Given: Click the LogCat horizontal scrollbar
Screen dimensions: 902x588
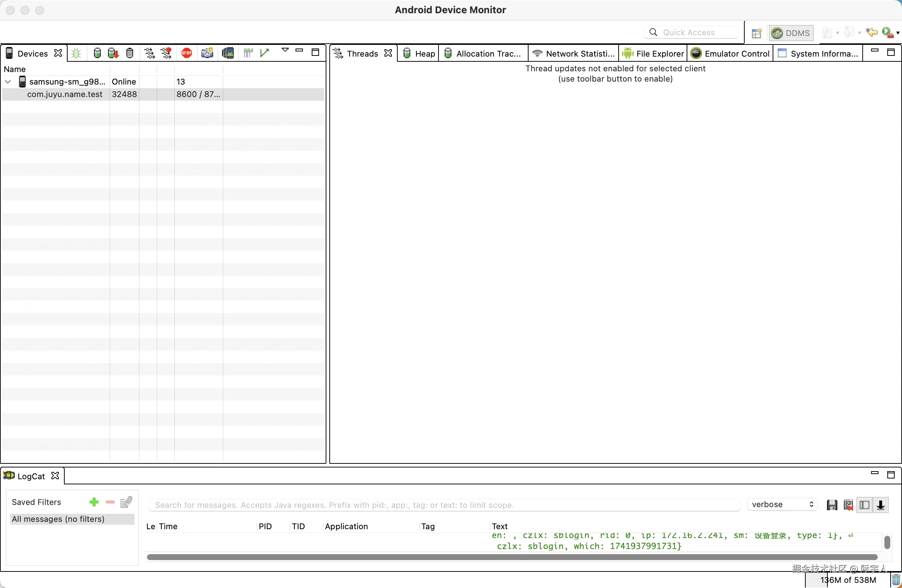Looking at the screenshot, I should [512, 557].
